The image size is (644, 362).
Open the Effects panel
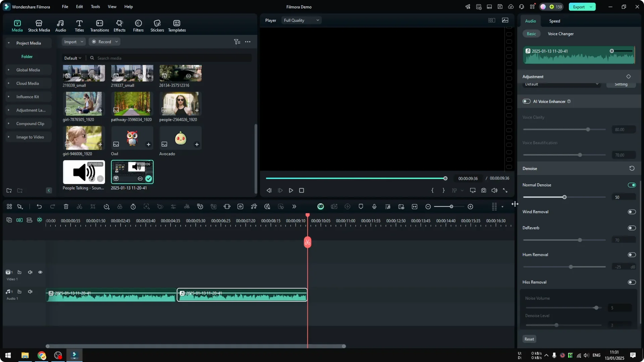(119, 26)
